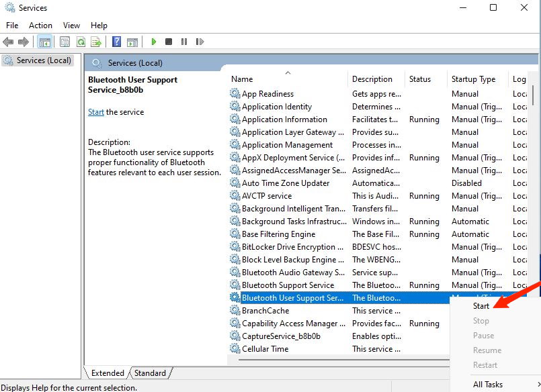
Task: Select Services (Local) in the left tree
Action: click(x=44, y=60)
